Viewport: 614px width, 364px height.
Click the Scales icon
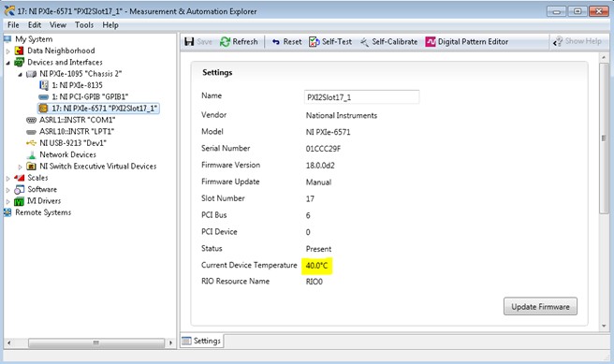pyautogui.click(x=19, y=178)
